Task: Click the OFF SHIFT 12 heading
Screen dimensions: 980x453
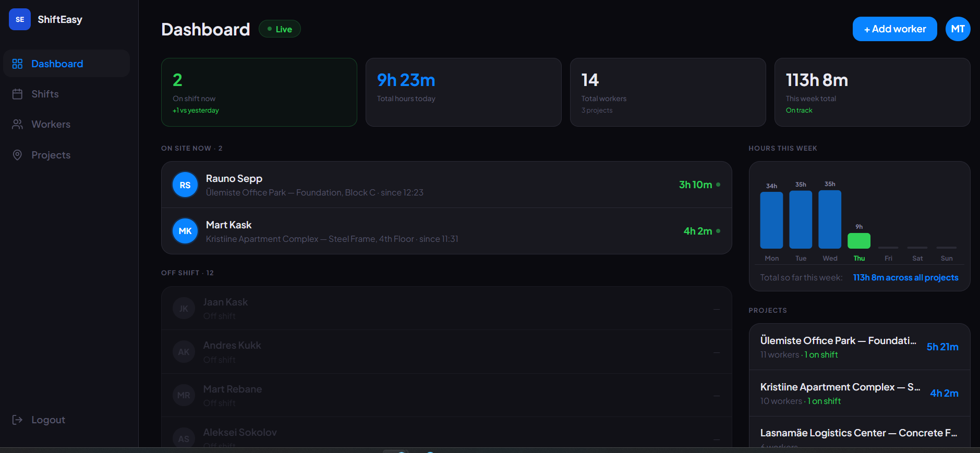Action: pos(187,273)
